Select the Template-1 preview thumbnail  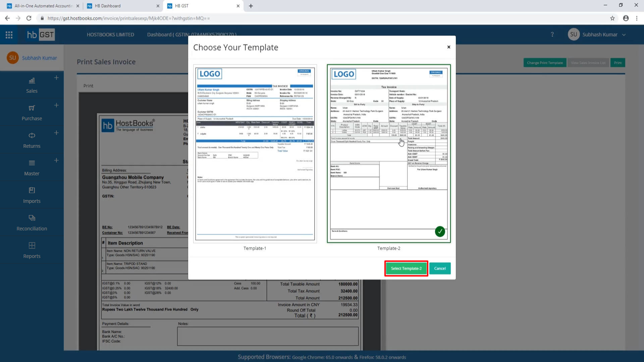point(255,153)
